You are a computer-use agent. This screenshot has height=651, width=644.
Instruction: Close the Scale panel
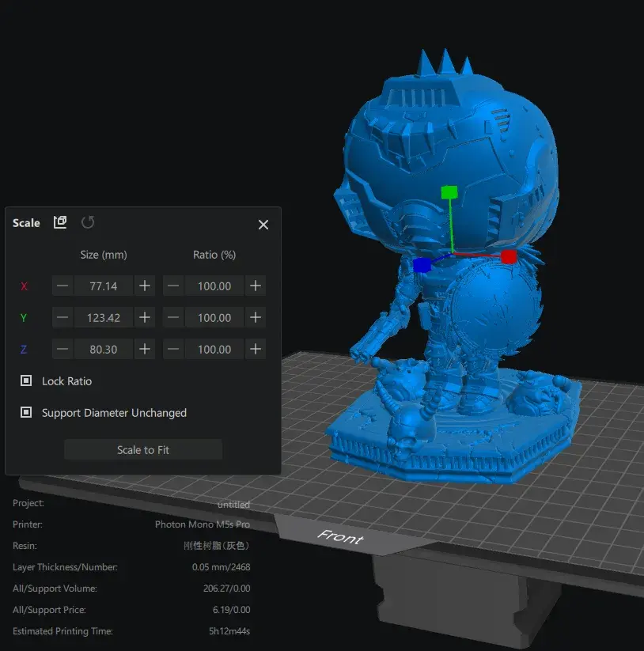(x=263, y=225)
